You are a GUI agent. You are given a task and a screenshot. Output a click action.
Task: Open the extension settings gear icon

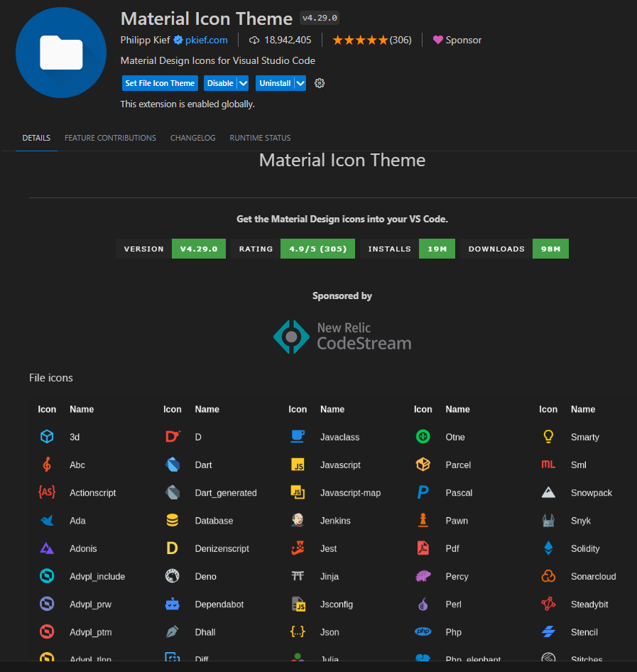point(319,83)
